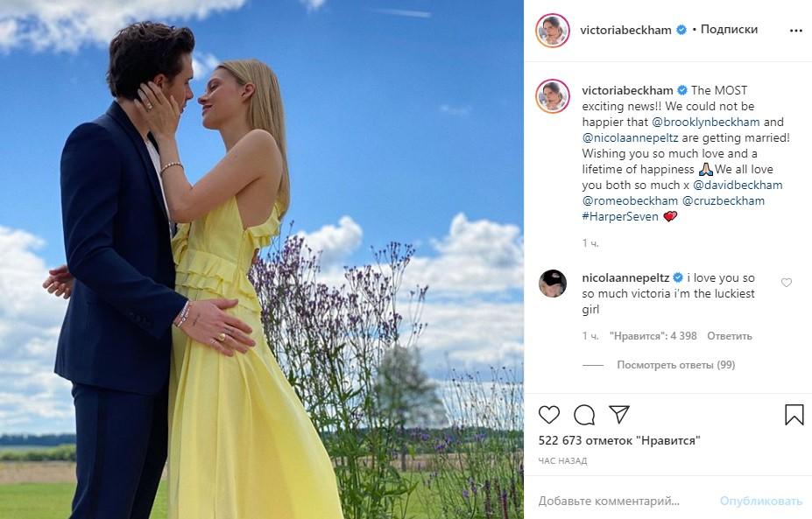Screen dimensions: 812x519
Task: Open the @cruzbeckham mention link
Action: 723,200
